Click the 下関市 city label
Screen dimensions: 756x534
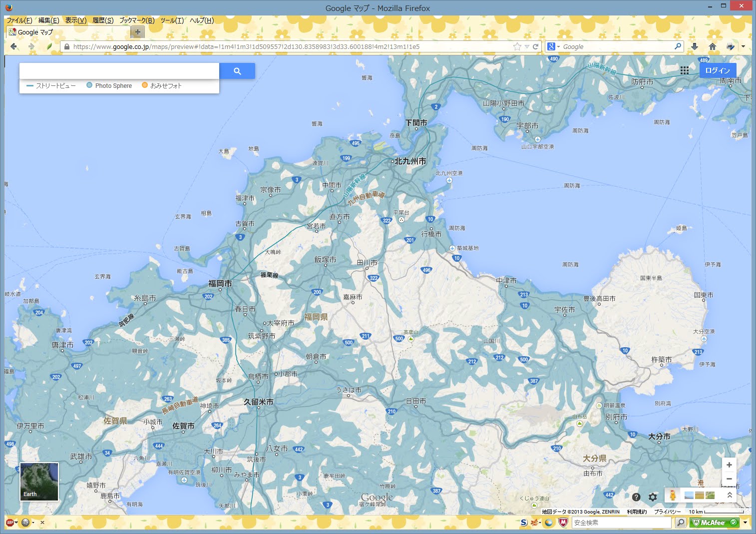pos(416,122)
